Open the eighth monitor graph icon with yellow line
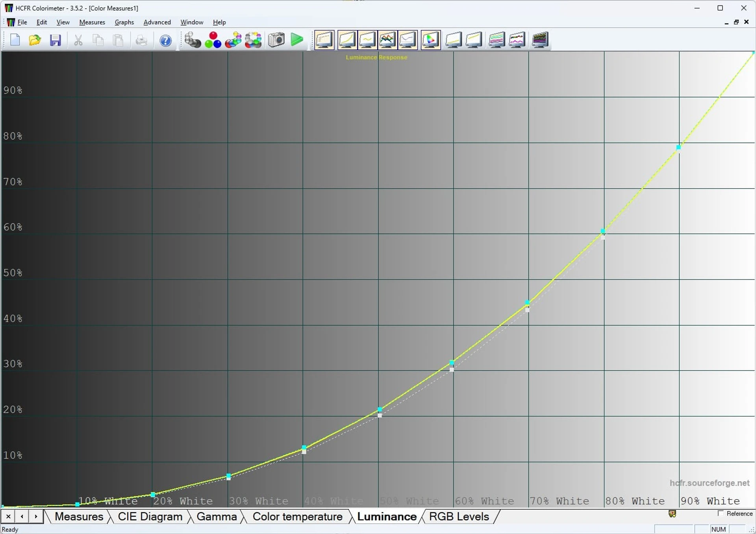This screenshot has height=534, width=756. (474, 40)
